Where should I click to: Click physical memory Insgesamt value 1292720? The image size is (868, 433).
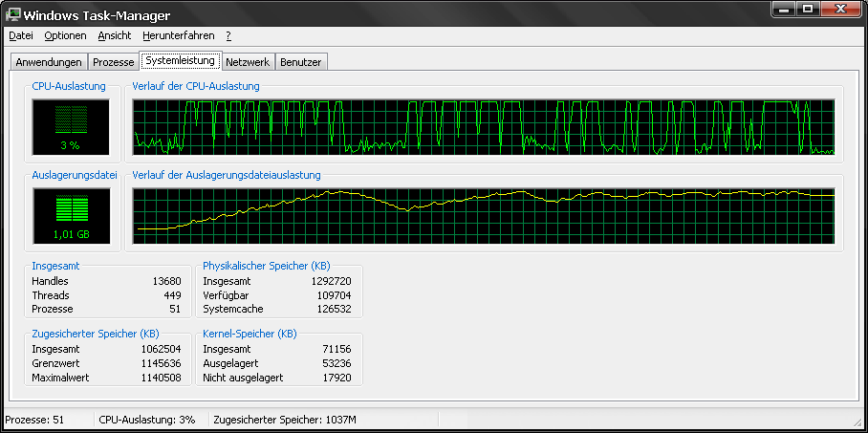pos(331,281)
